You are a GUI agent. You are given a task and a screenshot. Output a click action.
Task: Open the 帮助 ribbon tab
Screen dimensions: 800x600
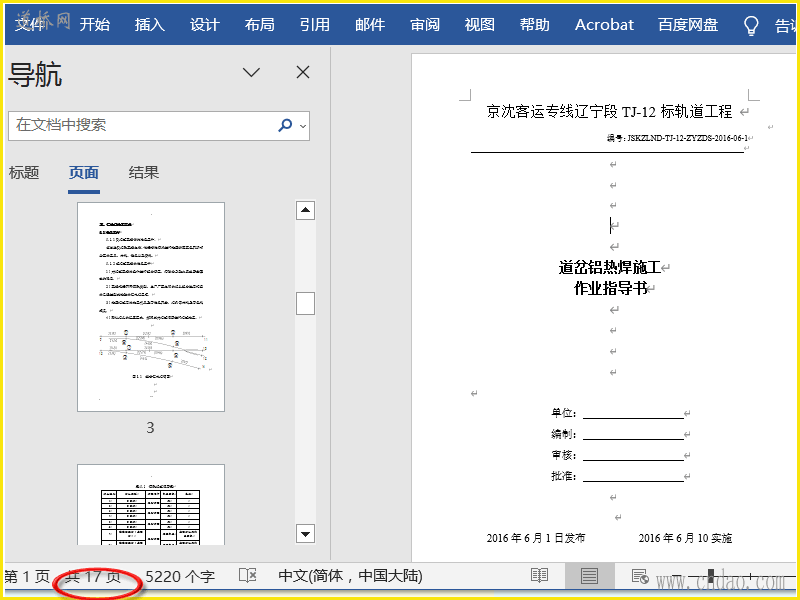pos(535,24)
